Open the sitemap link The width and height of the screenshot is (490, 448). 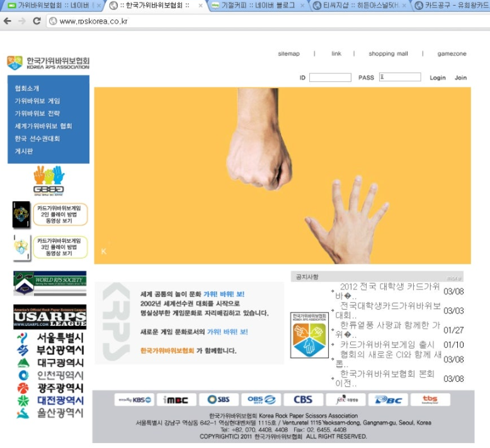[x=288, y=53]
